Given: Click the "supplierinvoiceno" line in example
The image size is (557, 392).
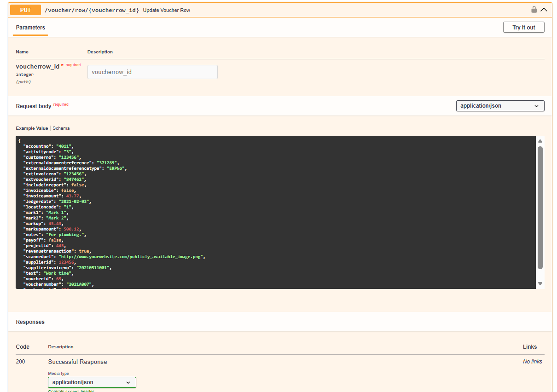Looking at the screenshot, I should tap(68, 267).
